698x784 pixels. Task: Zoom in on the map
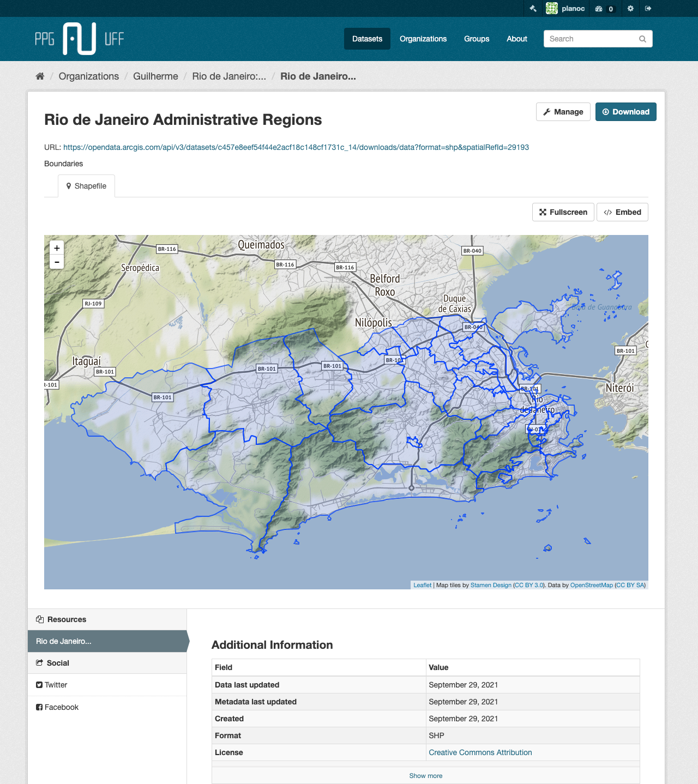[x=57, y=248]
